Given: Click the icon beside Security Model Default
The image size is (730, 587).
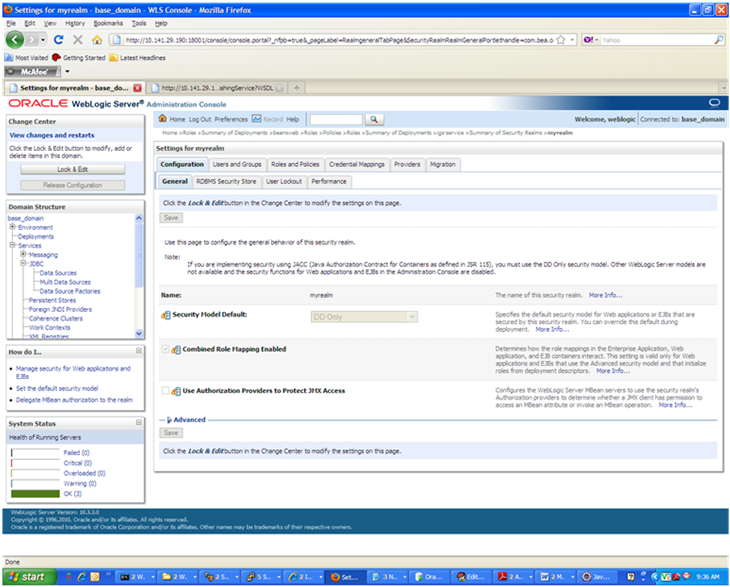Looking at the screenshot, I should click(166, 315).
